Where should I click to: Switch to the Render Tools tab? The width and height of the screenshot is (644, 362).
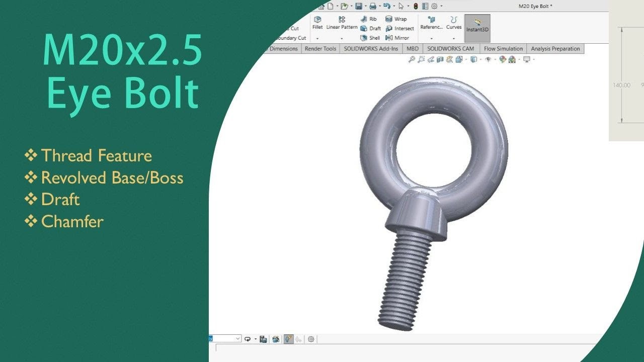(x=320, y=49)
